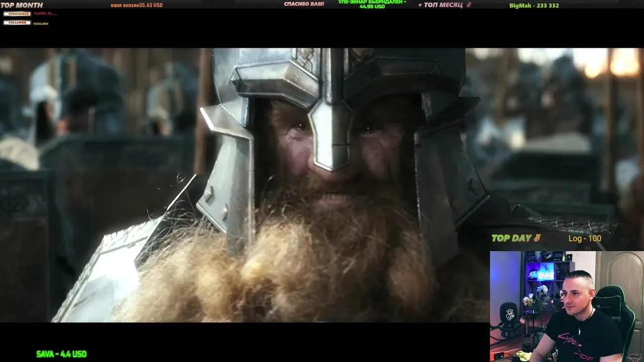Click the "ТОП МЕСЯЦ" overlay label
The height and width of the screenshot is (362, 644).
point(443,5)
